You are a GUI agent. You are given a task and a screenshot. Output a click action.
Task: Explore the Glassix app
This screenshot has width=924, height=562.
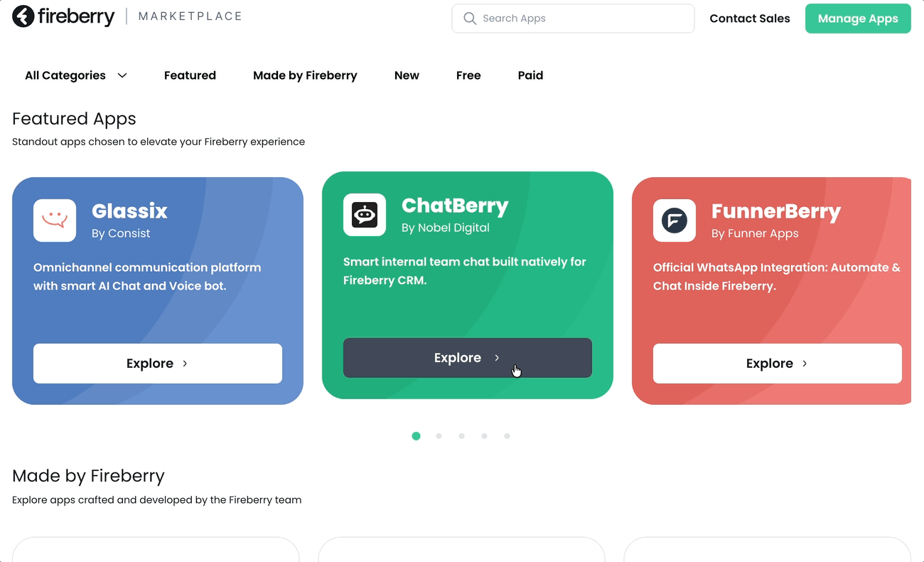tap(158, 364)
